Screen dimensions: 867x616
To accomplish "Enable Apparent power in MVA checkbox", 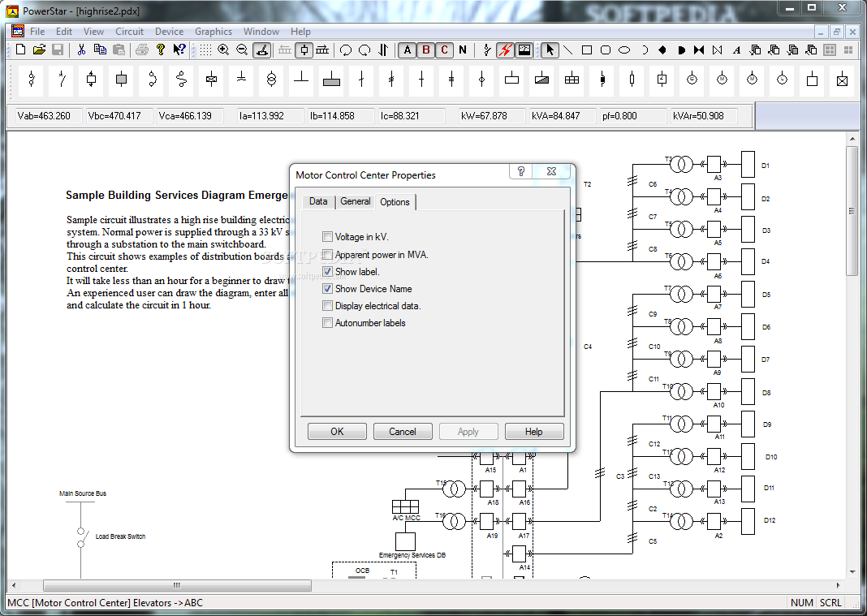I will point(327,254).
